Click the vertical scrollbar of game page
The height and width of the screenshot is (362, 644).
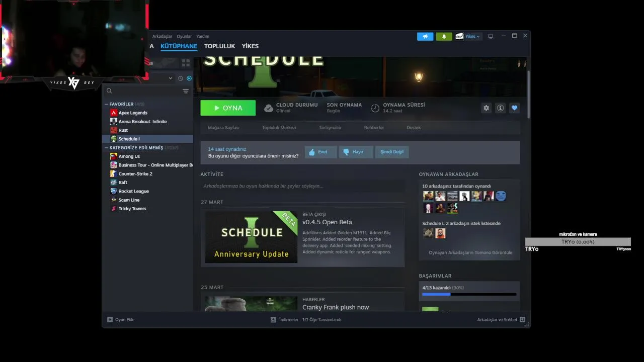click(528, 95)
